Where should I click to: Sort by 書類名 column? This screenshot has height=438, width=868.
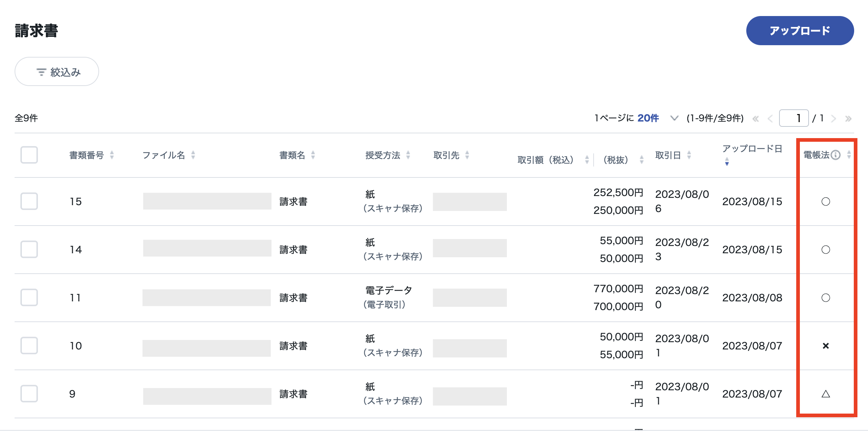pos(313,155)
